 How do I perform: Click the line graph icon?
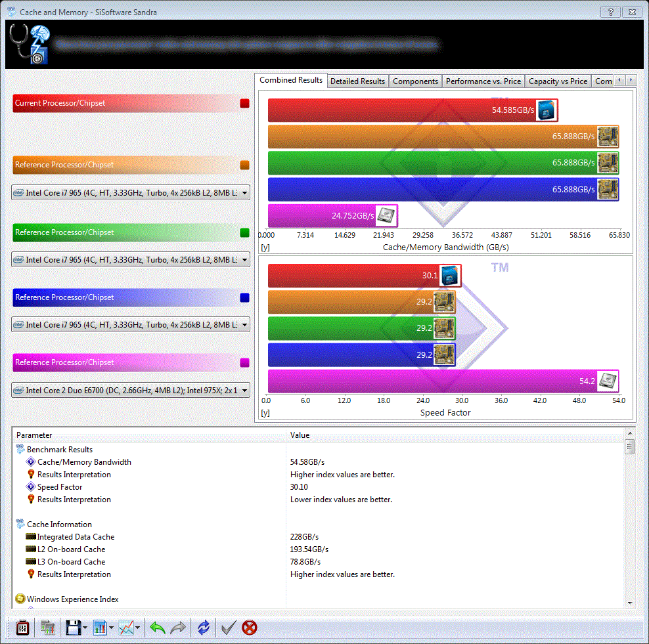(126, 628)
